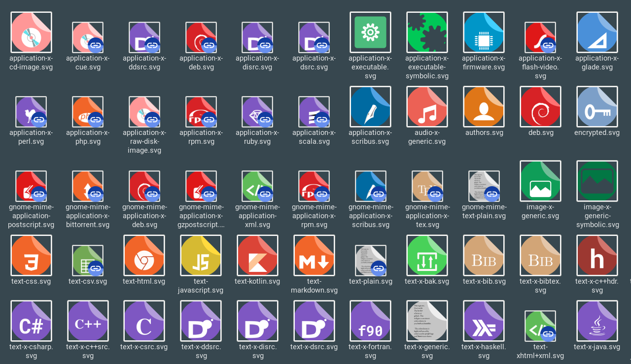The height and width of the screenshot is (364, 631).
Task: Click the text-x-ddsrc.svg D icon
Action: point(201,321)
